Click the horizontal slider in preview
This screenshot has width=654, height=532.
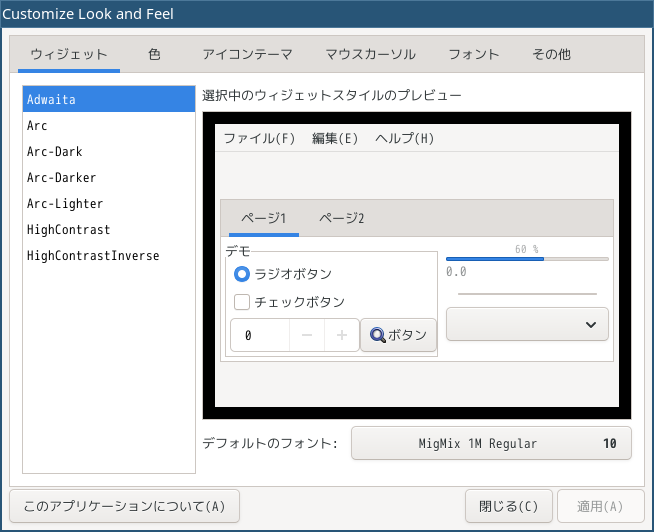(527, 294)
